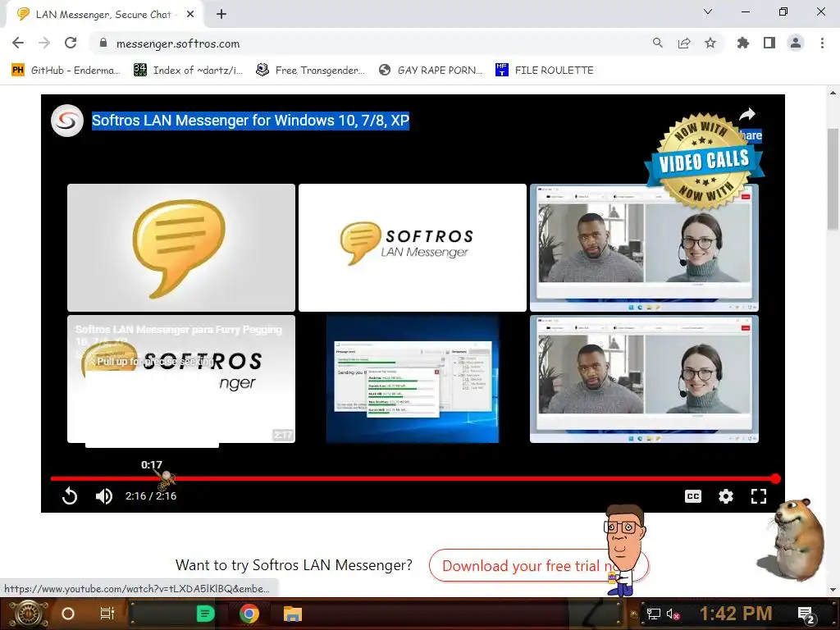This screenshot has height=630, width=840.
Task: Click the address bar showing messenger.softros.com
Action: pos(375,43)
